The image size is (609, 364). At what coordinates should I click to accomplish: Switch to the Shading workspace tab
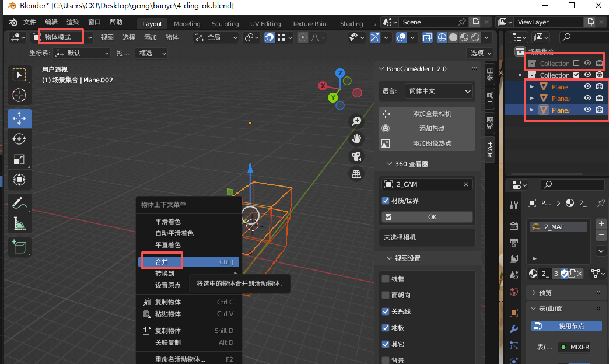pyautogui.click(x=351, y=24)
